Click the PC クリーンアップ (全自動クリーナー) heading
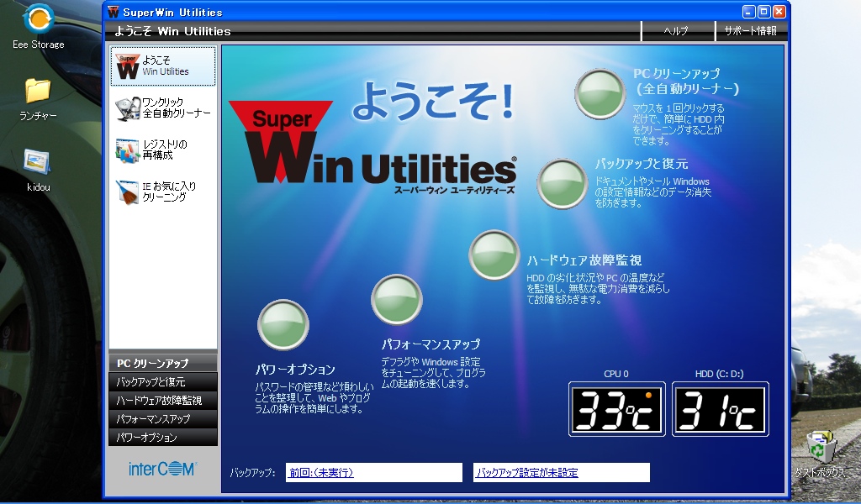This screenshot has width=861, height=504. pyautogui.click(x=686, y=81)
